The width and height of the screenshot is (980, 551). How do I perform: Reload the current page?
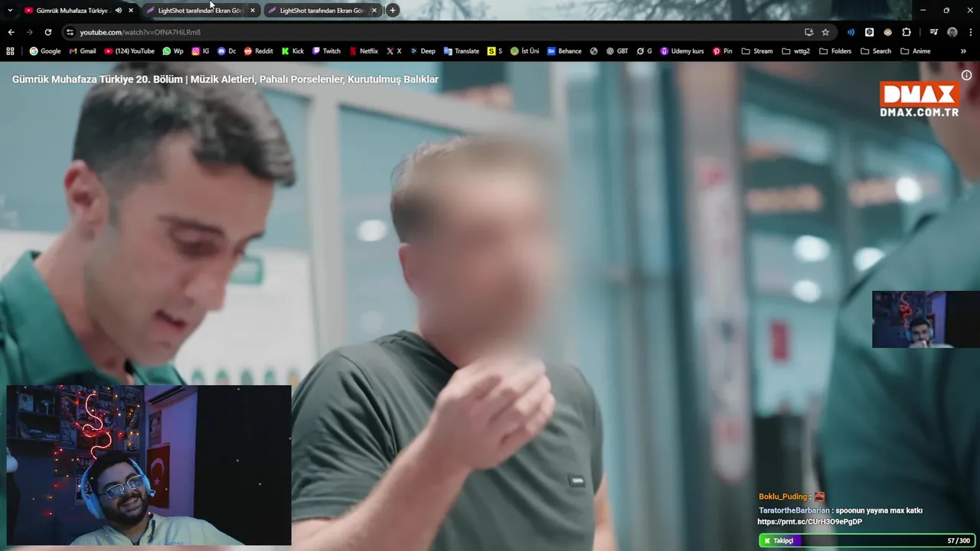pos(48,32)
